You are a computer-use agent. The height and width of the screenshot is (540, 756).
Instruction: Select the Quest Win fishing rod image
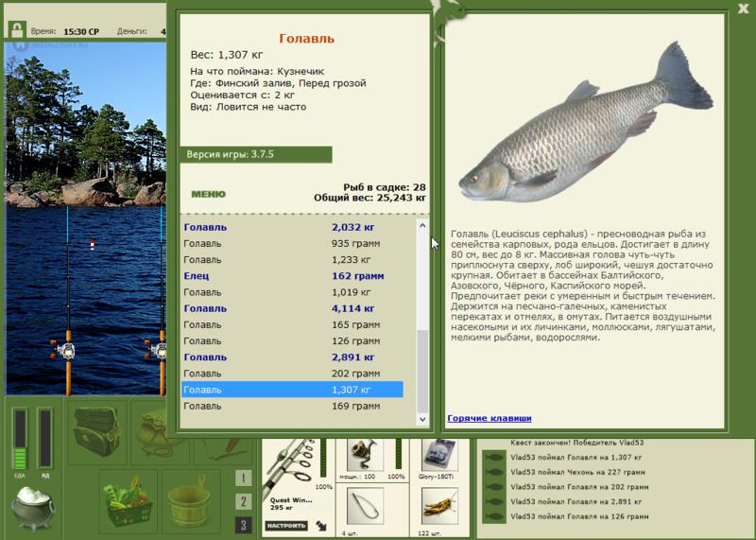click(290, 466)
